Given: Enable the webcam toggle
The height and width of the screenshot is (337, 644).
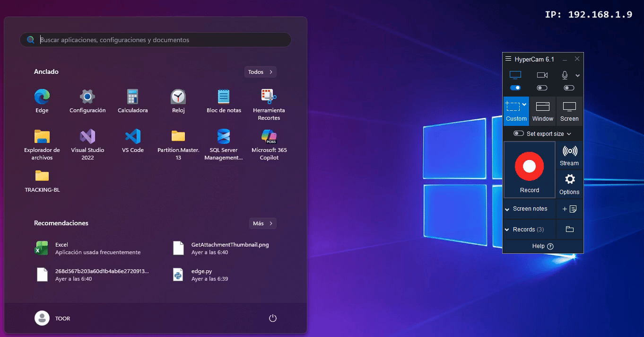Looking at the screenshot, I should click(542, 88).
